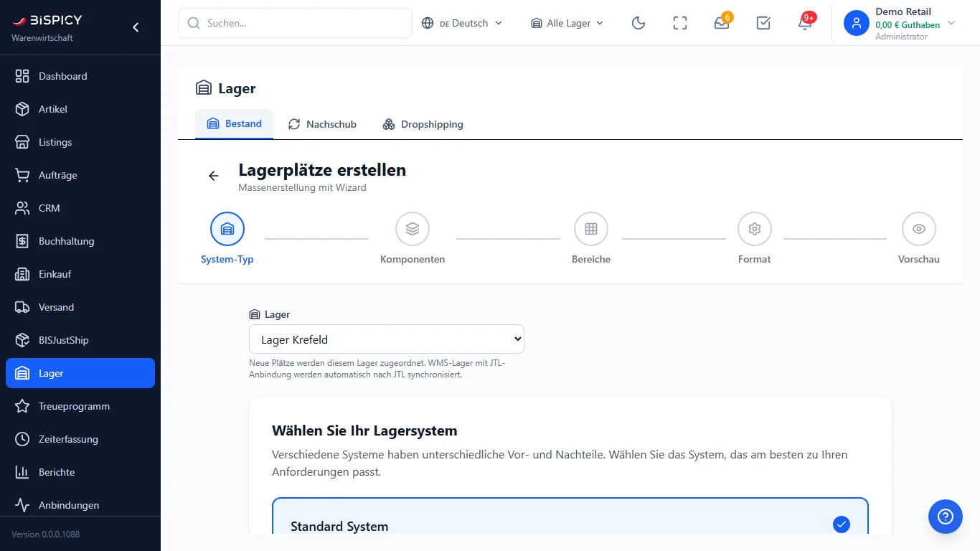The width and height of the screenshot is (980, 551).
Task: Click the back arrow beside Lagerplätze erstellen
Action: point(213,176)
